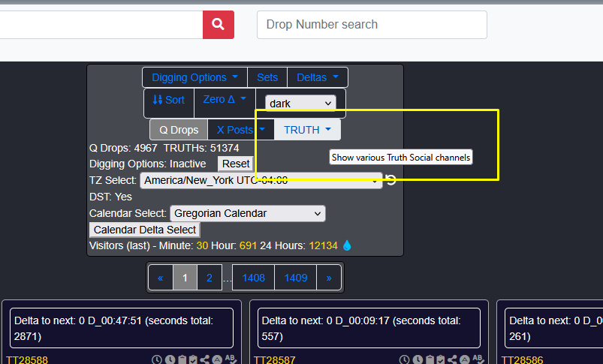The height and width of the screenshot is (364, 603).
Task: Go to the previous page with «
Action: [x=161, y=278]
